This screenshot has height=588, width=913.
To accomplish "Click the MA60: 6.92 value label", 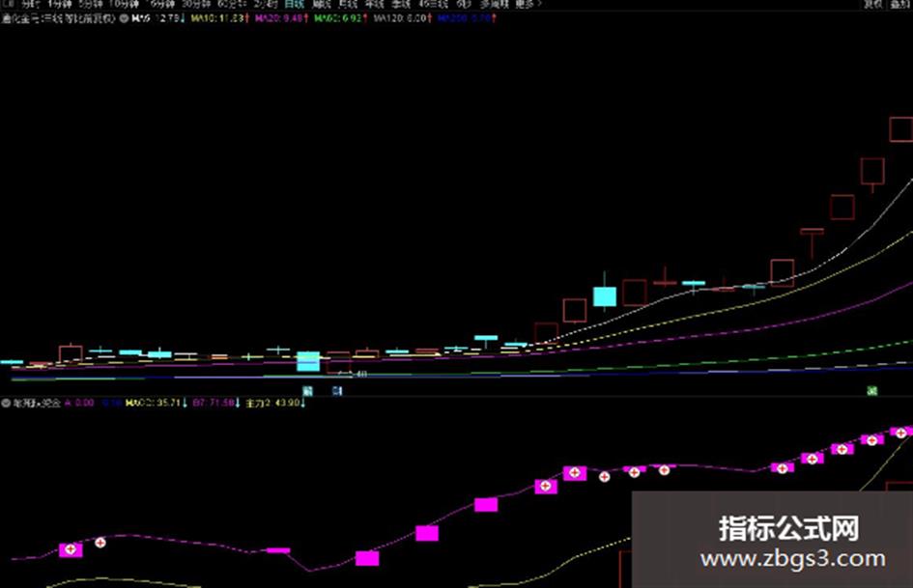I will tap(341, 18).
